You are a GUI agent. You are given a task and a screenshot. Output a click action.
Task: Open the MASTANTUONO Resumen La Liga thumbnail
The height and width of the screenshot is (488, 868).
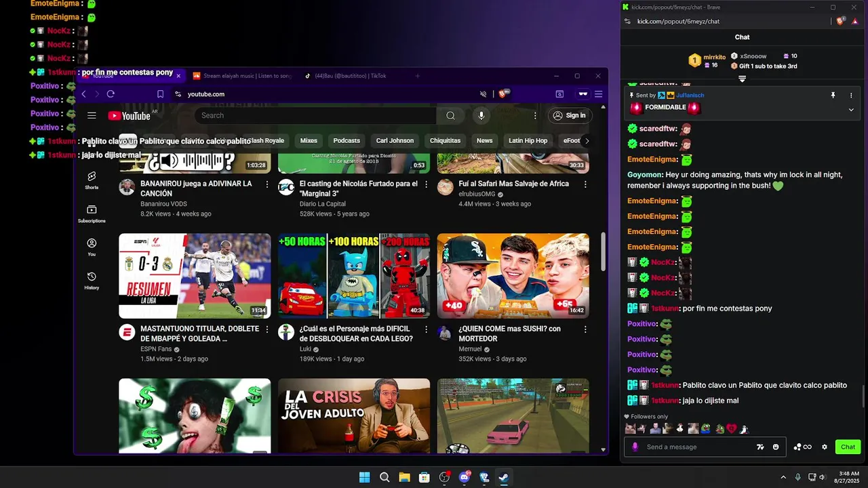195,276
